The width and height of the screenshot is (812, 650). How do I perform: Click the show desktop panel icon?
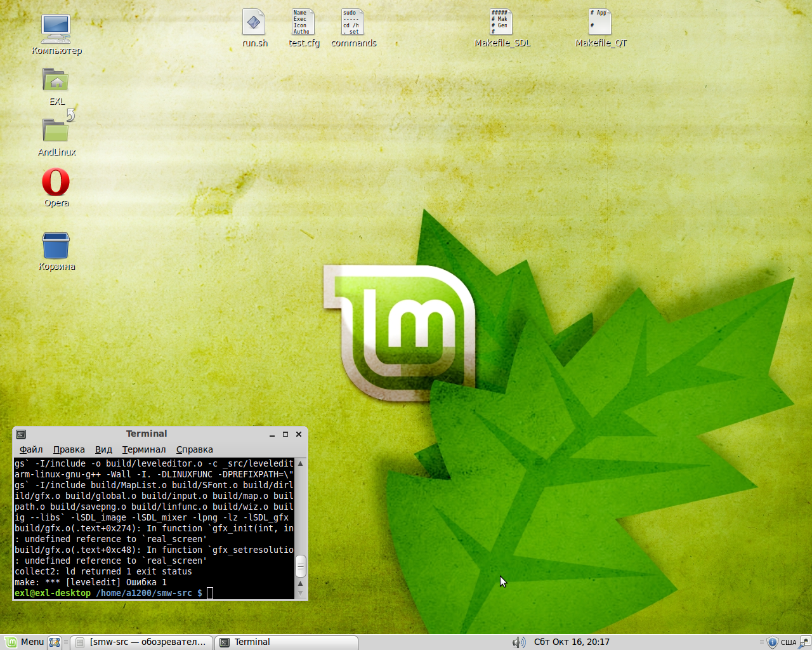[x=55, y=642]
